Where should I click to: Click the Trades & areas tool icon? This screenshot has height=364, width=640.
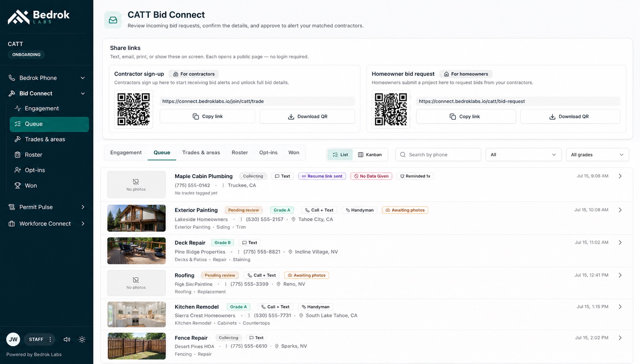pyautogui.click(x=18, y=139)
